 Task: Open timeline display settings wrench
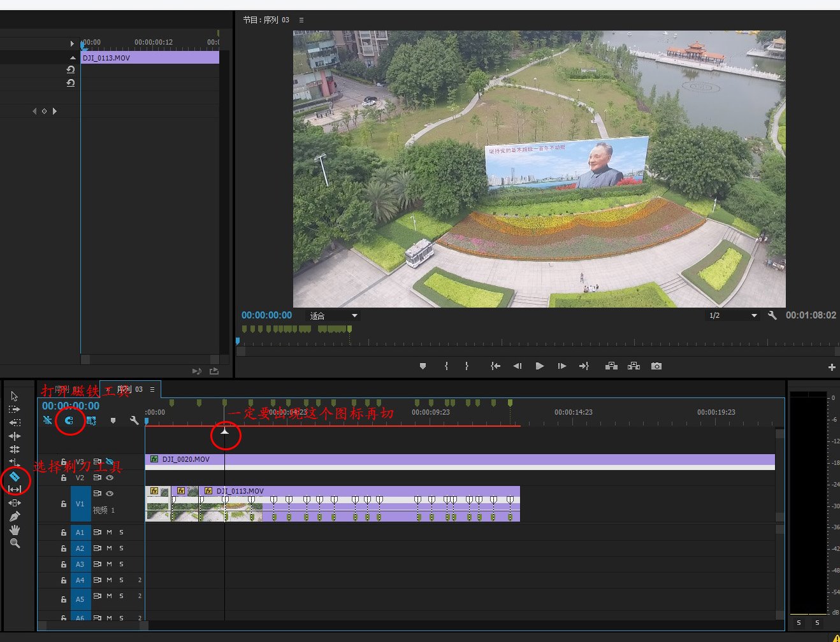[x=134, y=420]
